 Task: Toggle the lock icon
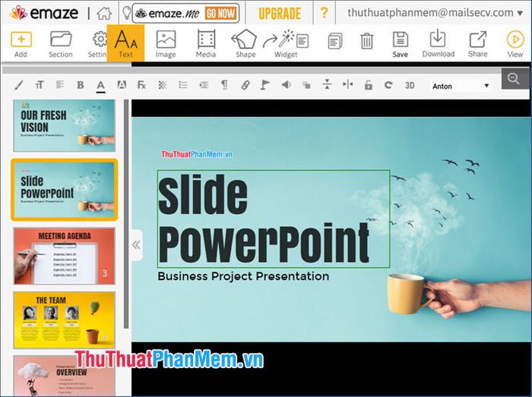tap(368, 85)
